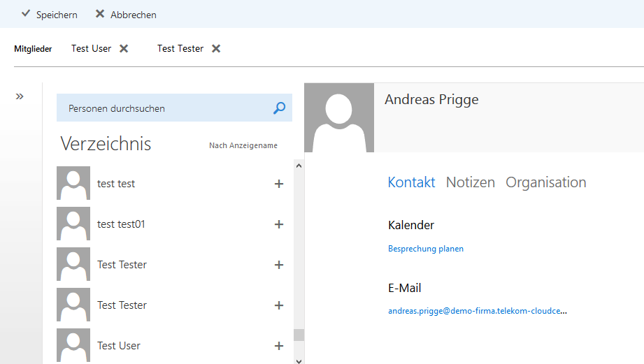
Task: Open the andreas.prigge email address link
Action: tap(477, 311)
